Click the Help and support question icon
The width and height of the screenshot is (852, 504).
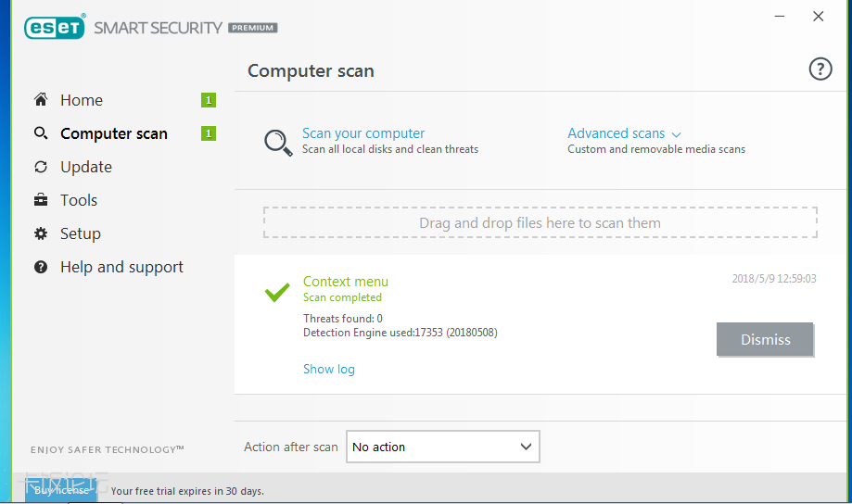pyautogui.click(x=41, y=267)
